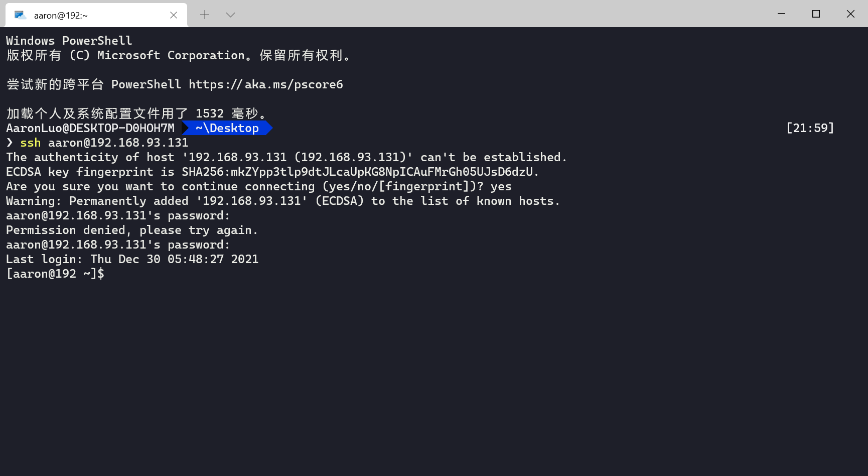Click the Warning: Permanently added line
868x476 pixels.
pos(282,201)
